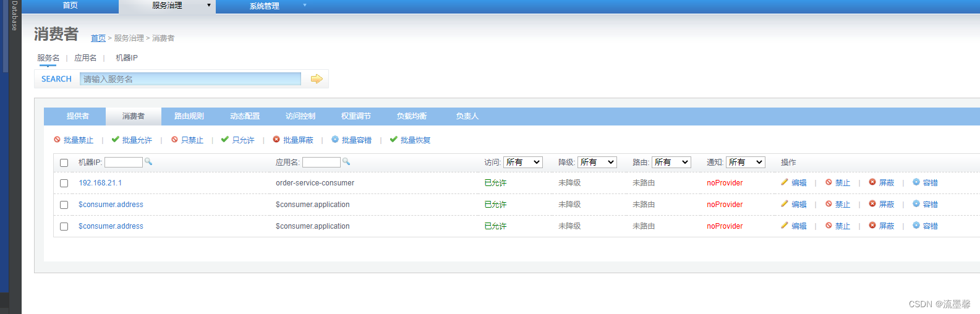The image size is (980, 314).
Task: Click 屏蔽 cross icon in last table row
Action: coord(872,226)
